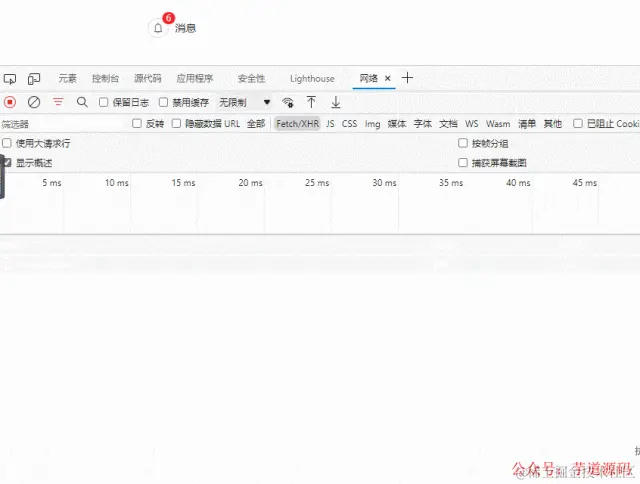
Task: Filter requests by JS
Action: click(330, 124)
